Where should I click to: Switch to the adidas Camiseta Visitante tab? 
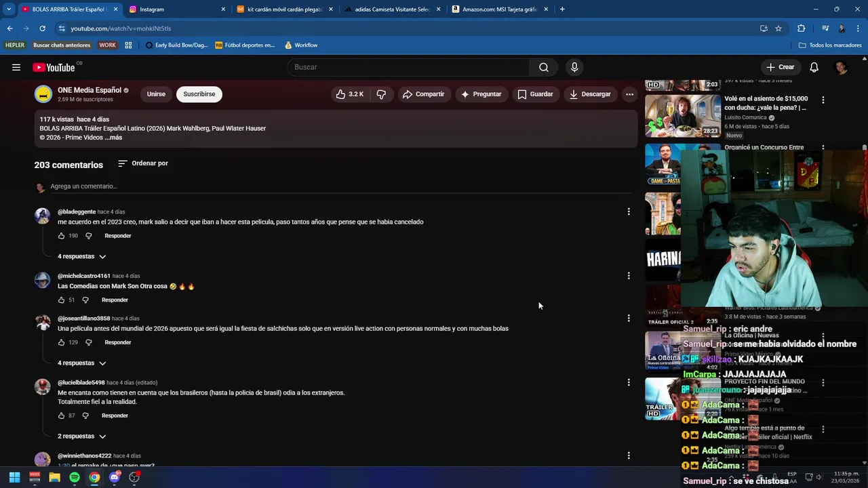click(393, 9)
